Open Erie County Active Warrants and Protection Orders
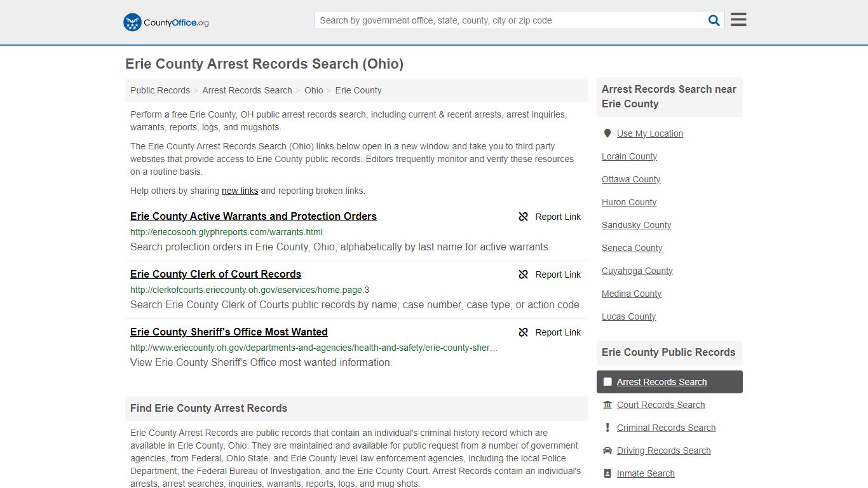 (x=254, y=216)
